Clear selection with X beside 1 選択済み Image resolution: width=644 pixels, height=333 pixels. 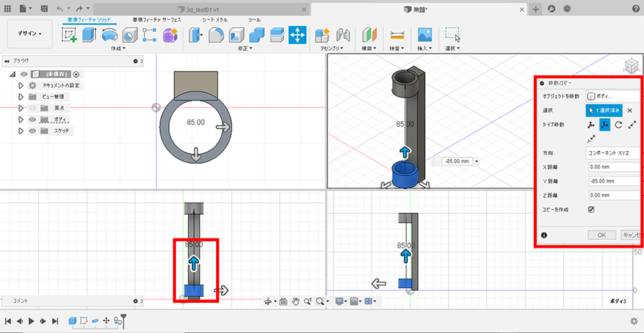click(630, 110)
